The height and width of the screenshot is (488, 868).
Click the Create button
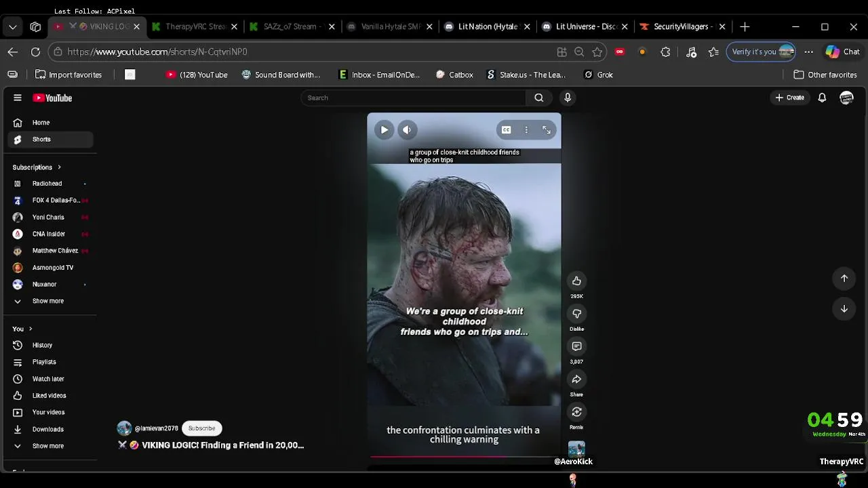[x=790, y=98]
